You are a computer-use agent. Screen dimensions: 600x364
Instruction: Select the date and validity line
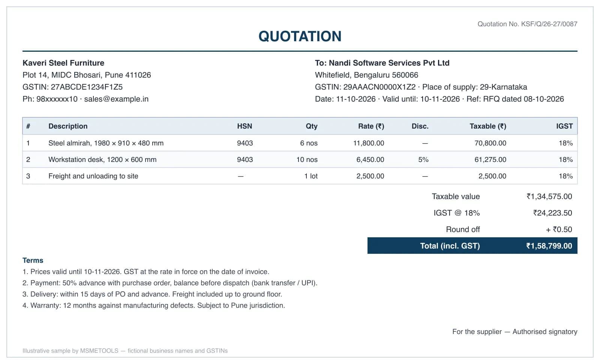[439, 99]
